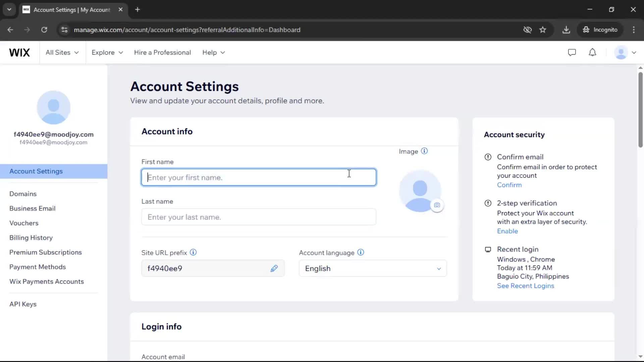The width and height of the screenshot is (644, 362).
Task: Click the Image info icon
Action: 424,151
